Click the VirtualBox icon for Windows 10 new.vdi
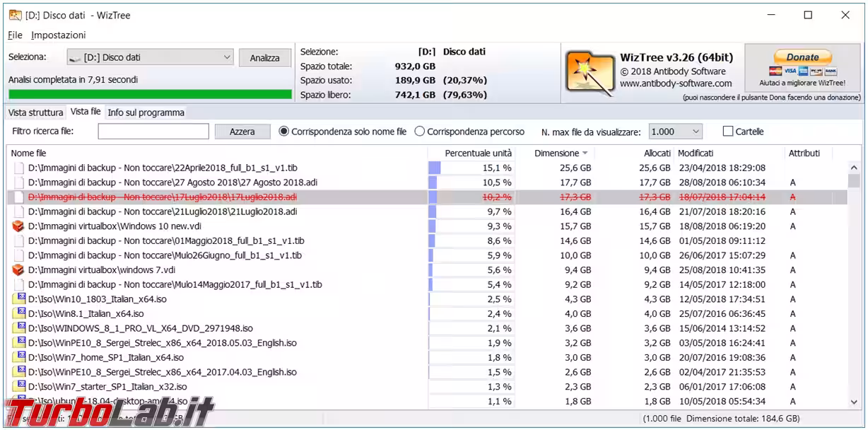The width and height of the screenshot is (868, 430). 18,226
